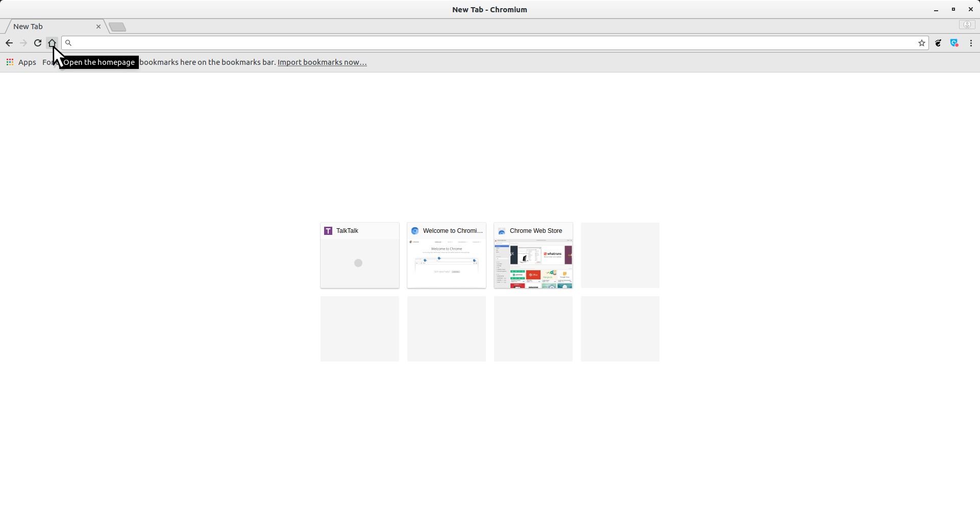Open the homepage via house icon

click(x=52, y=43)
